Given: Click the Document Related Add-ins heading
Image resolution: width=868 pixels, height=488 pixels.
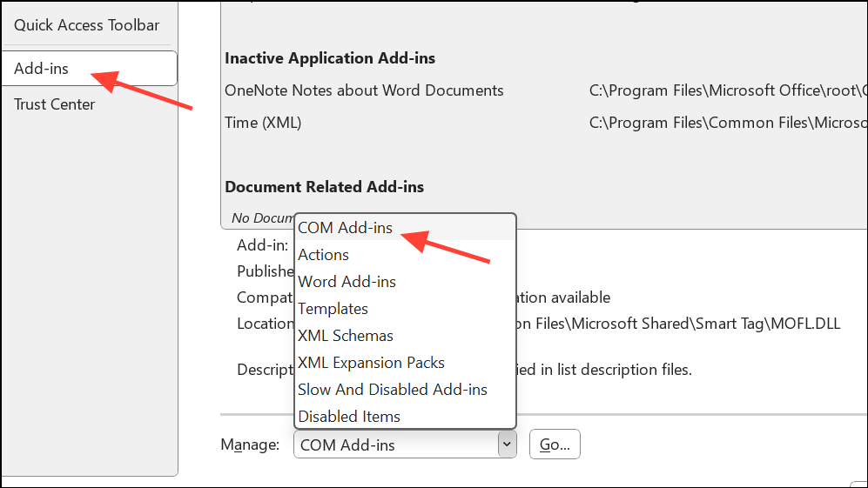Looking at the screenshot, I should pos(324,186).
